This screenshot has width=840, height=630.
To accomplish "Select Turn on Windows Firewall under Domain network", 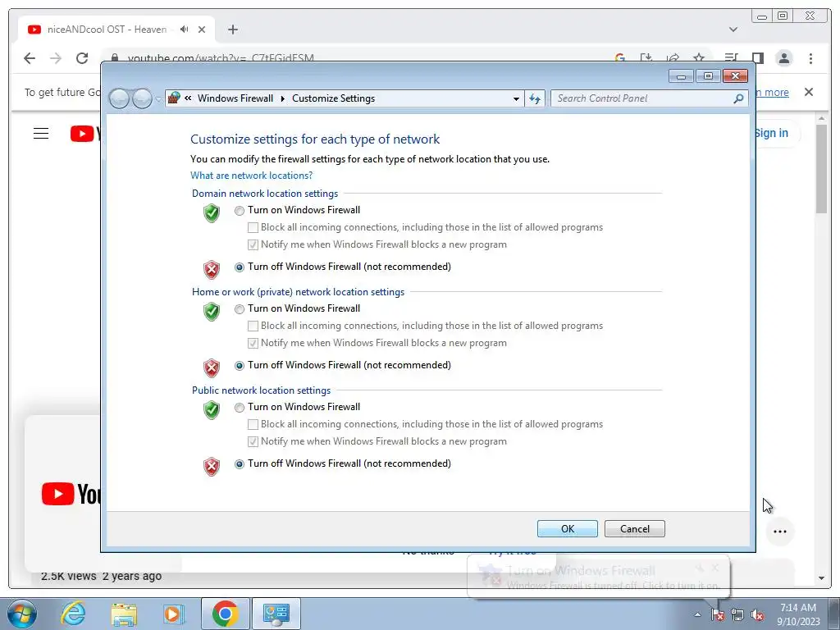I will click(240, 211).
